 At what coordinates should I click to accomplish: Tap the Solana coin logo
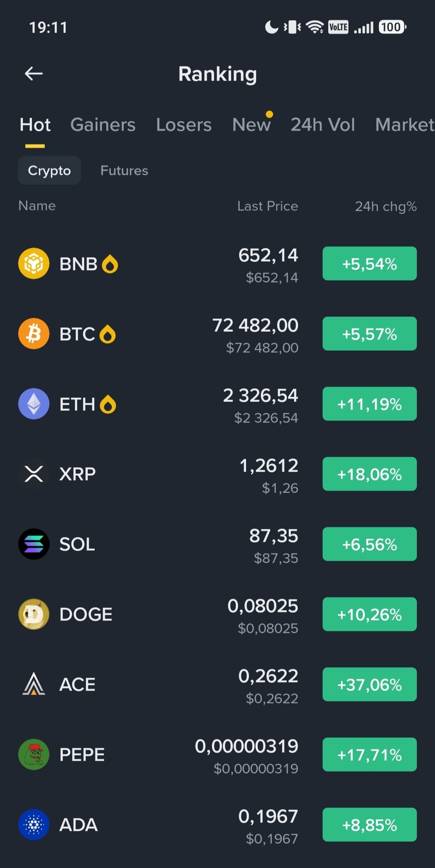pyautogui.click(x=34, y=544)
